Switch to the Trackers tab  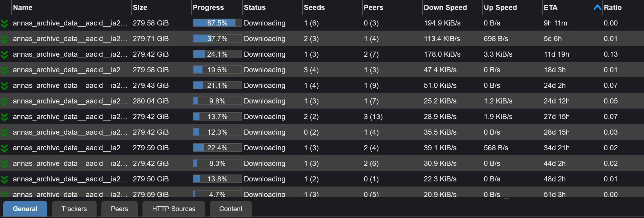74,209
